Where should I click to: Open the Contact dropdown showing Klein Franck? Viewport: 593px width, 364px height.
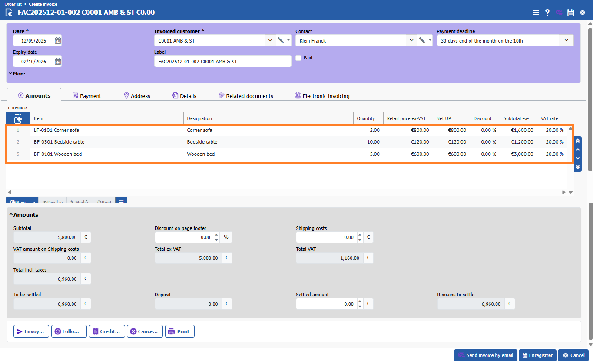[x=411, y=41]
